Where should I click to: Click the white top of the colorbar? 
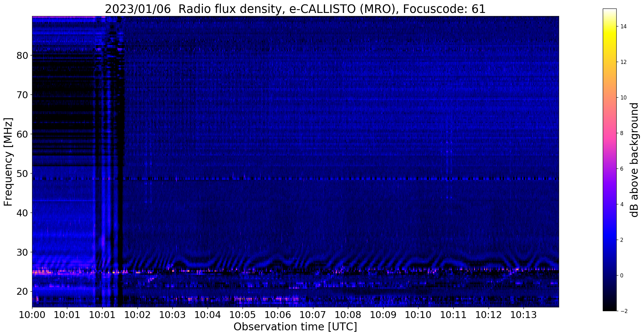pyautogui.click(x=609, y=11)
